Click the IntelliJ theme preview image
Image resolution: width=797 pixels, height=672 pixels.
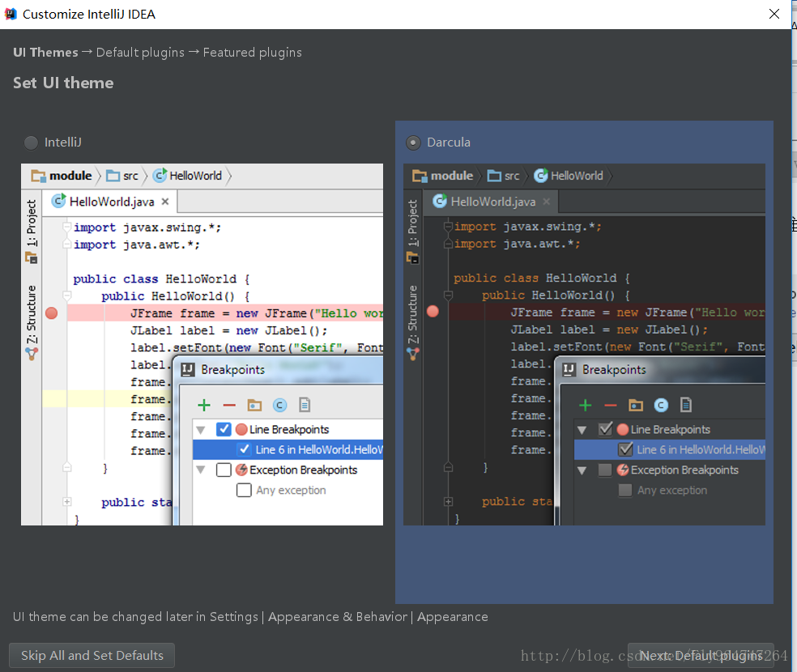[202, 344]
